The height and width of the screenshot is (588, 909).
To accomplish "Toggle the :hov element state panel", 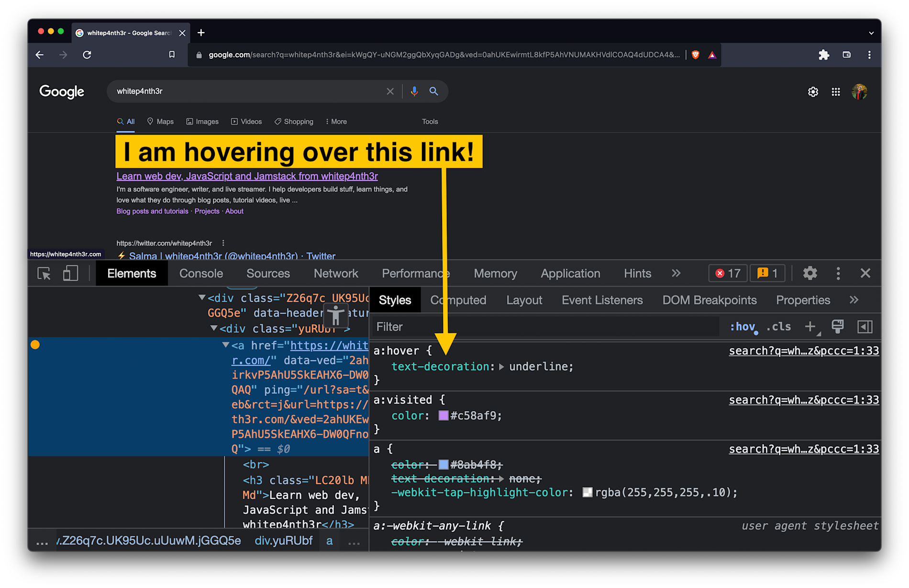I will coord(743,327).
